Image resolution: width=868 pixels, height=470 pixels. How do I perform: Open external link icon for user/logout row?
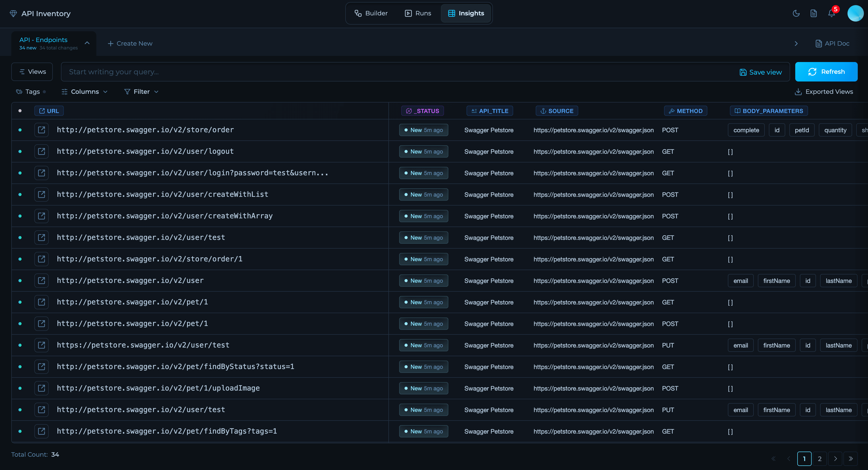[x=42, y=151]
